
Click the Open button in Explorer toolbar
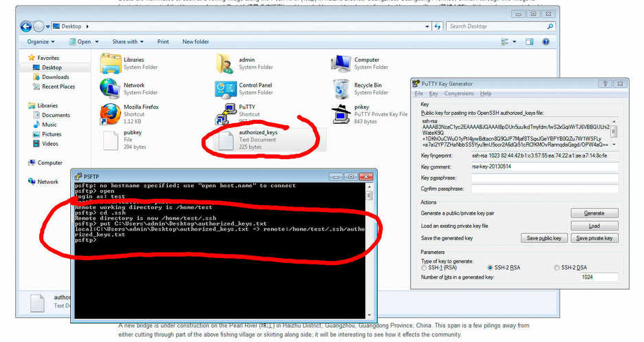(80, 41)
